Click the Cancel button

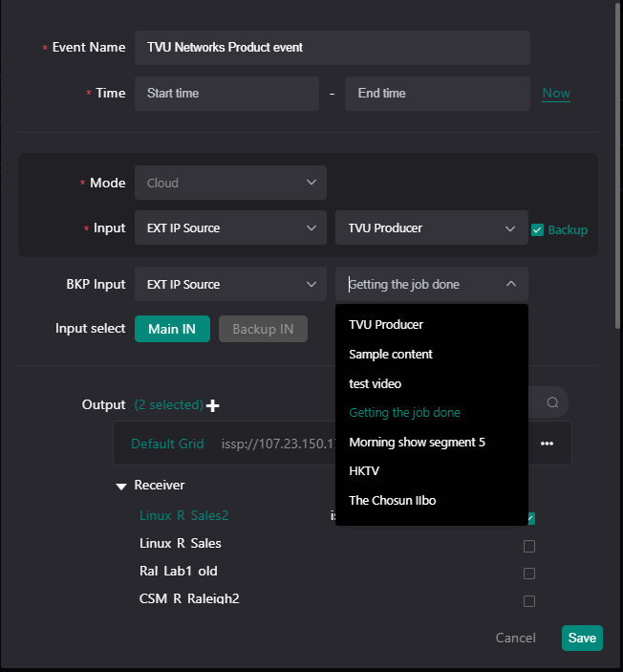tap(515, 638)
